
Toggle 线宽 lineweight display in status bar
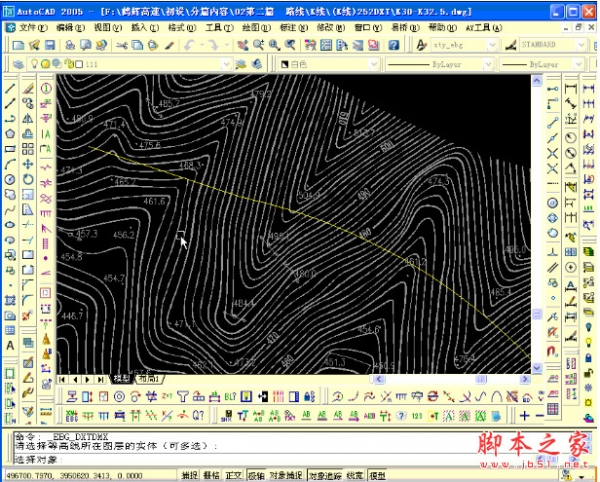[x=355, y=475]
